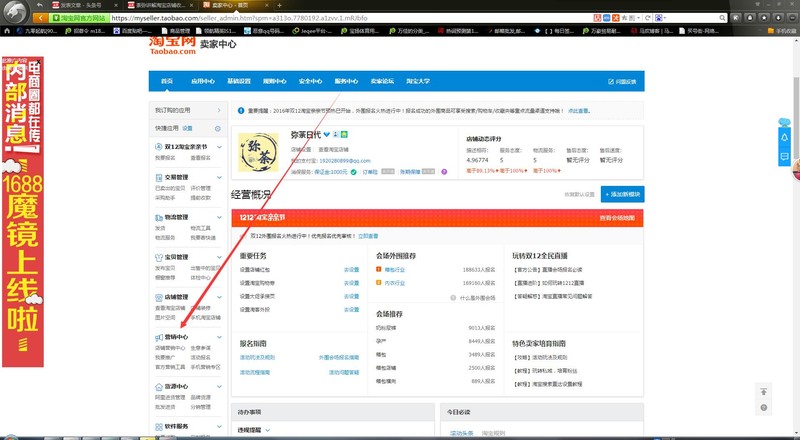
Task: Open the gear settings icon beside 快捷应用
Action: click(218, 129)
